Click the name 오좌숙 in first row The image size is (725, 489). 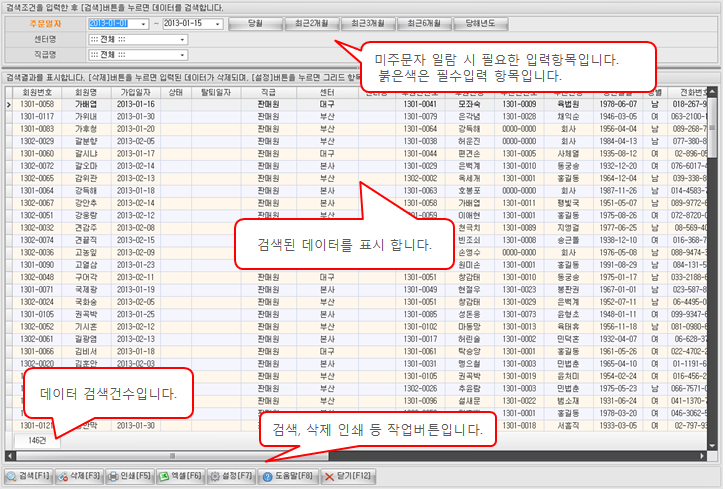click(x=469, y=105)
